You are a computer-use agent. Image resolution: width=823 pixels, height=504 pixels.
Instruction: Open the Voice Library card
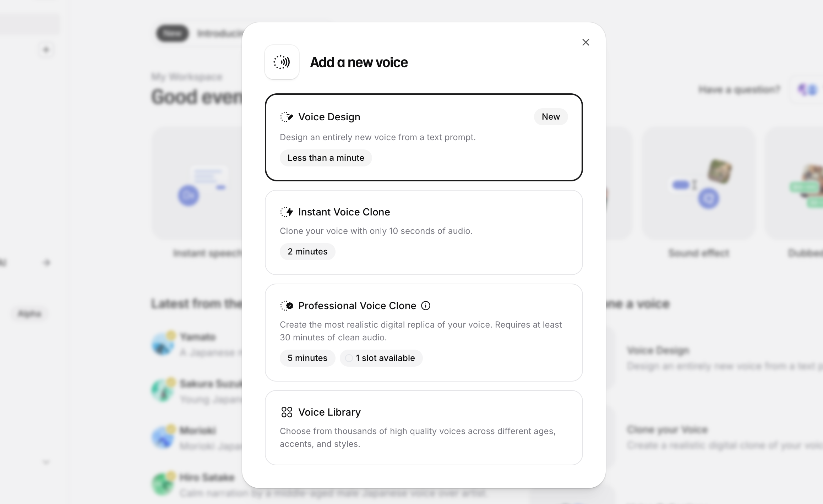click(x=424, y=428)
